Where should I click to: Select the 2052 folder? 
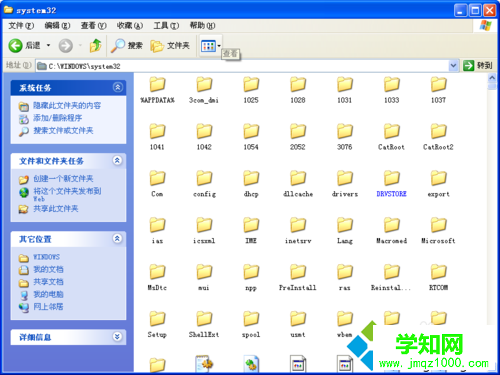tap(298, 137)
